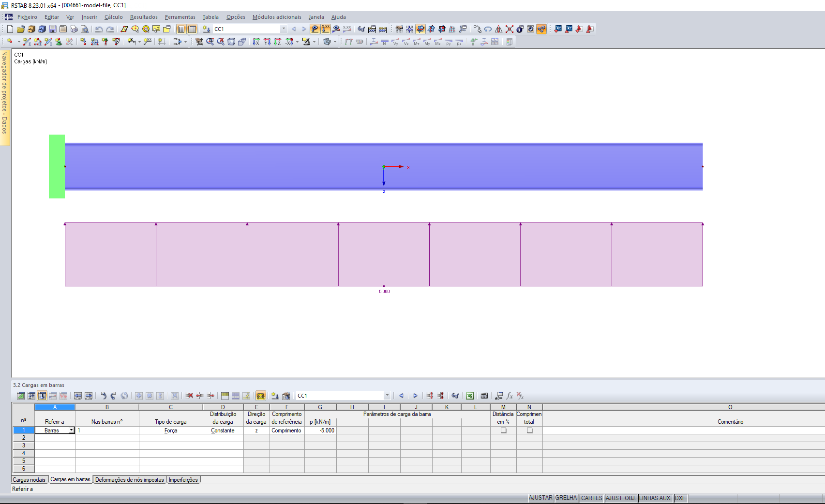This screenshot has height=504, width=825.
Task: Click the red X delete icon in the main toolbar
Action: (x=510, y=29)
